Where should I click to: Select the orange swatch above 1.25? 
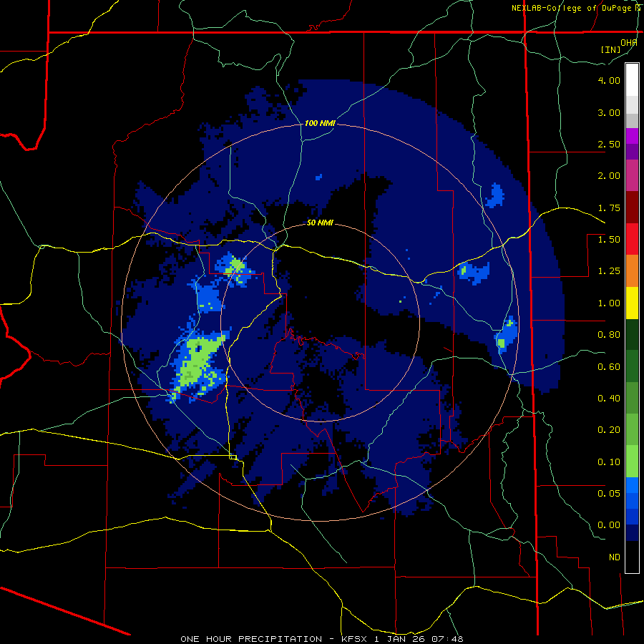[632, 271]
